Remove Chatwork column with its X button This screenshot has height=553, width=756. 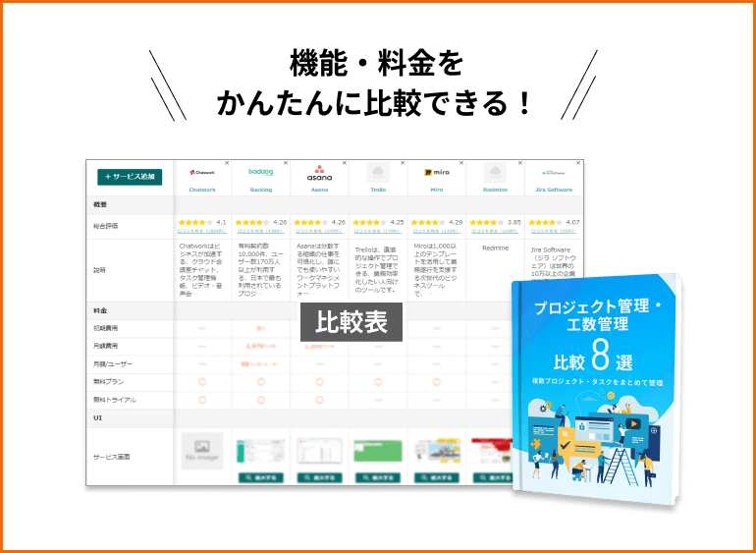point(228,163)
